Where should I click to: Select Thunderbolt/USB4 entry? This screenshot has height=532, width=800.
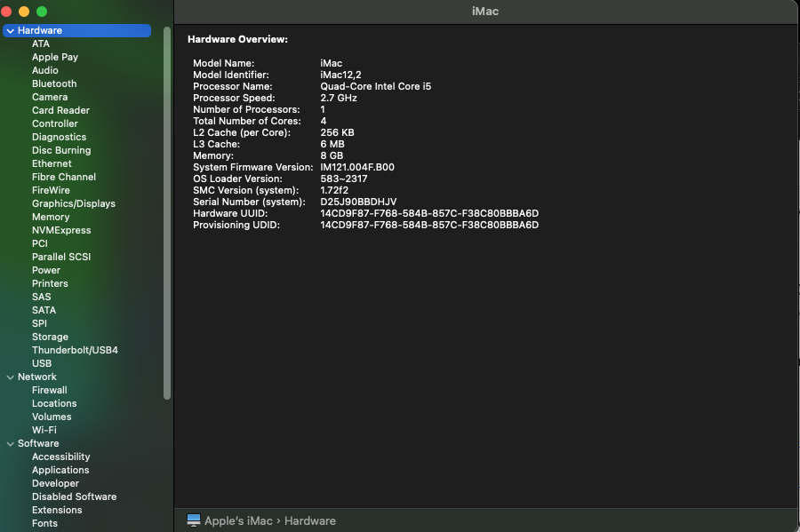pos(75,350)
